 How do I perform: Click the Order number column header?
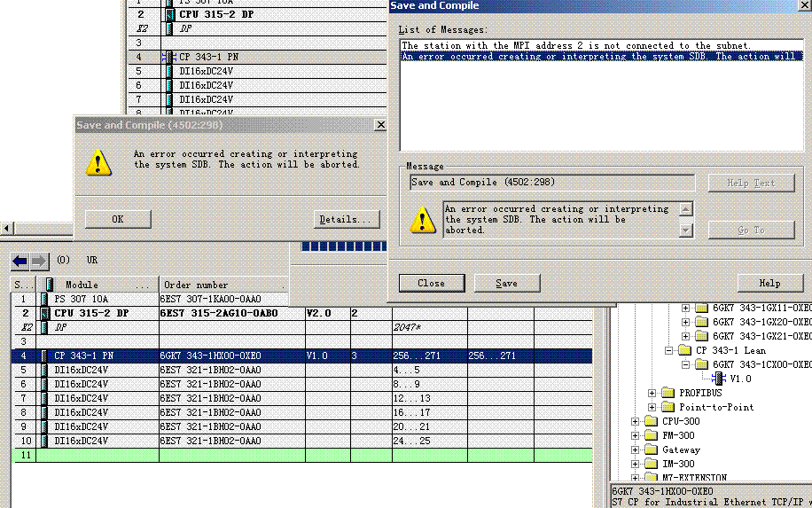(223, 285)
